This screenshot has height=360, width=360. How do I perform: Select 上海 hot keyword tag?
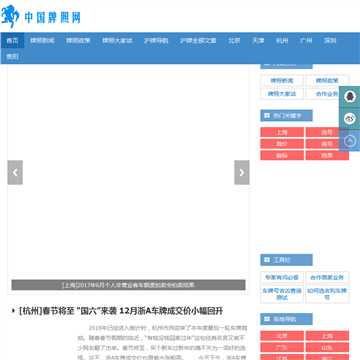click(282, 132)
